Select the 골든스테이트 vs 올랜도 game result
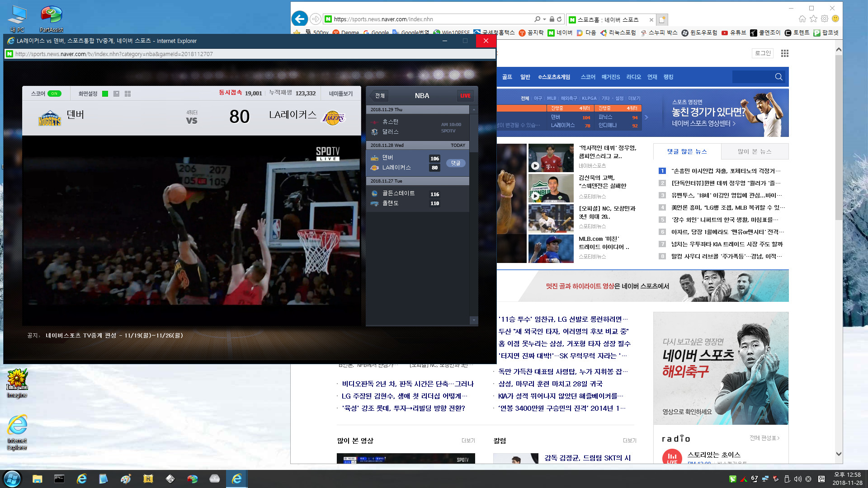This screenshot has height=488, width=868. pos(417,198)
